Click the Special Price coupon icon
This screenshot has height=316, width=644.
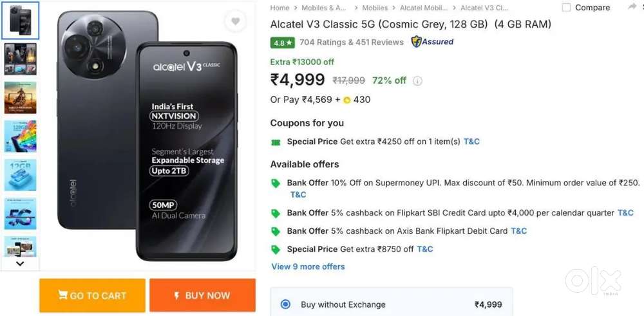point(276,142)
